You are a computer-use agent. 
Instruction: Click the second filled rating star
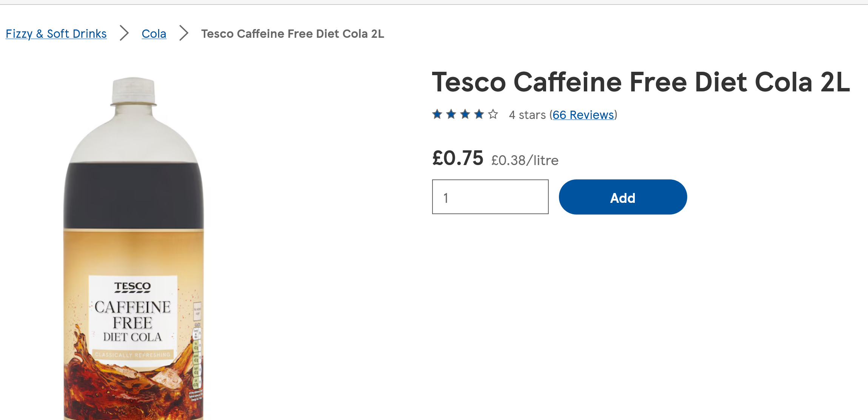point(451,114)
